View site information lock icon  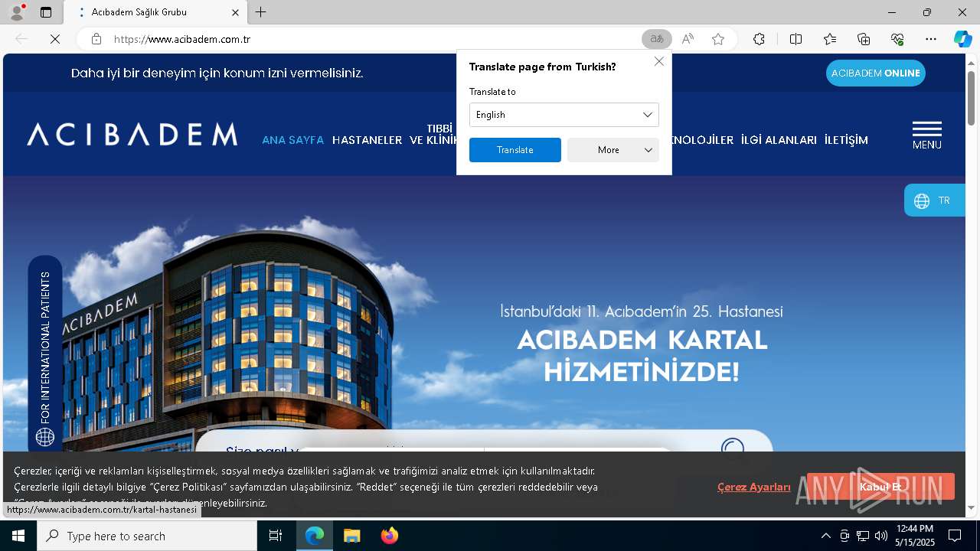[96, 39]
